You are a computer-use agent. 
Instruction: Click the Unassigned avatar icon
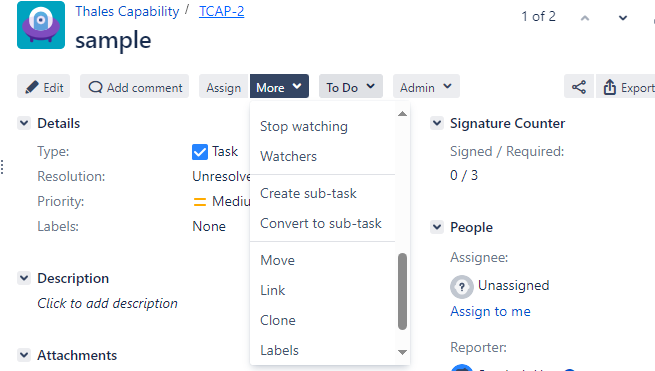(x=462, y=287)
